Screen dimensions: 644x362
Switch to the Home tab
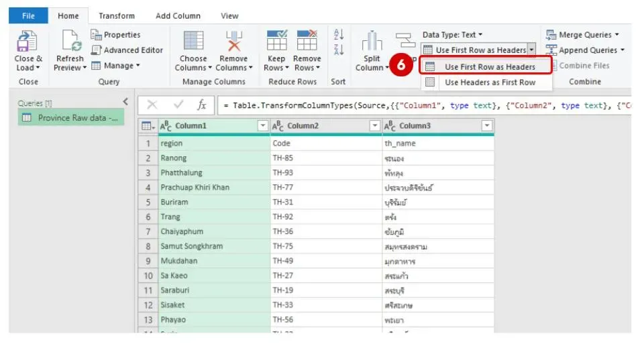(68, 15)
